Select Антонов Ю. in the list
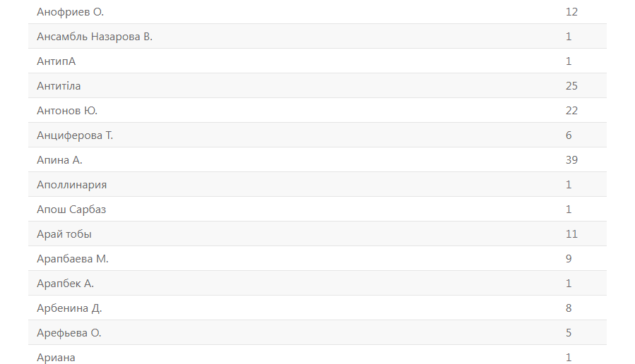Viewport: 635px width, 364px height. point(67,111)
